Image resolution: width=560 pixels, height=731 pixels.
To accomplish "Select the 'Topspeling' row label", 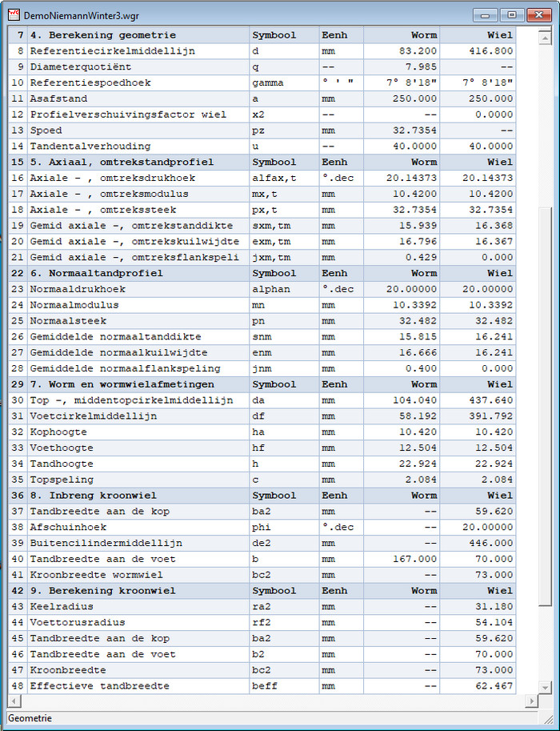I will [x=62, y=480].
